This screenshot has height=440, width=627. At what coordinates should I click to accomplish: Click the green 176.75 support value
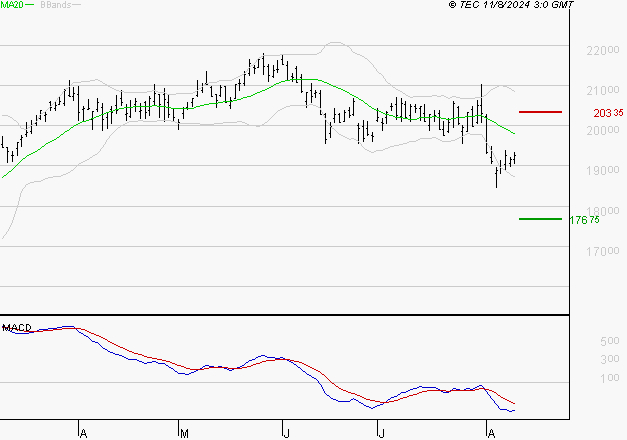click(584, 220)
